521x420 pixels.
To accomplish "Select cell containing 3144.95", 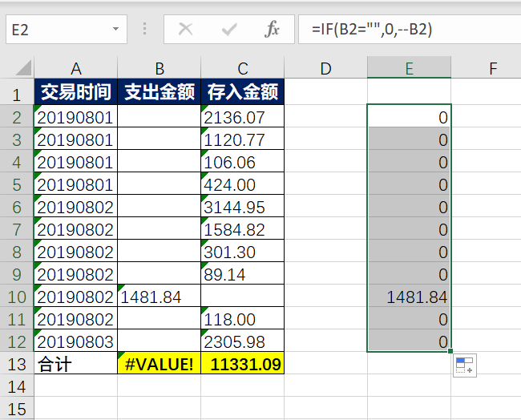I will click(243, 206).
